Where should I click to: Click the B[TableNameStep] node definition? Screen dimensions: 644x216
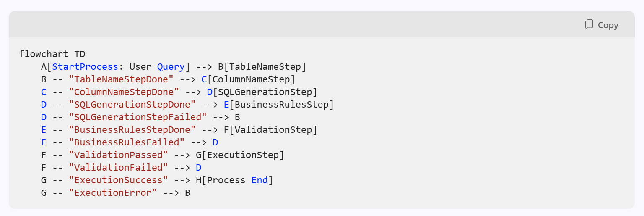(x=262, y=66)
